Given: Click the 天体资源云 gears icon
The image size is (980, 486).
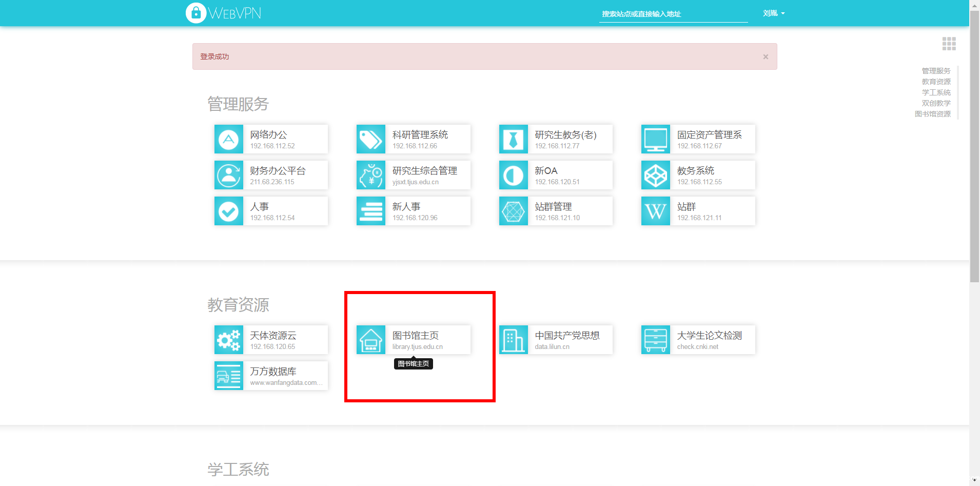Looking at the screenshot, I should point(229,340).
